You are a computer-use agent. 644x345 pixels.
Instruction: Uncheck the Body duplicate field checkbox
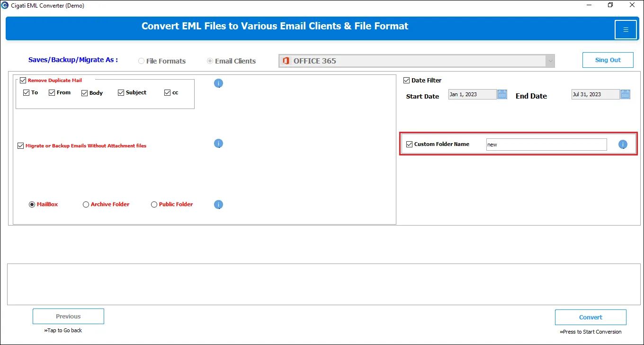[84, 93]
